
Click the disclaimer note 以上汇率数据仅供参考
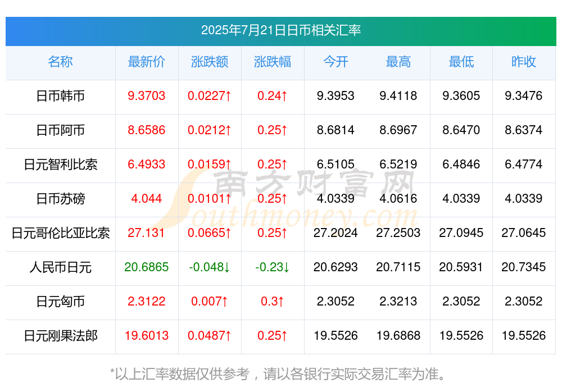click(x=182, y=374)
